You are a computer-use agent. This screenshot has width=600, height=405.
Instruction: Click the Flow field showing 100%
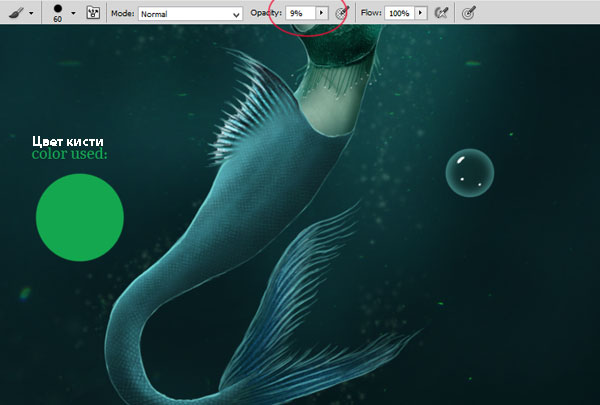399,13
